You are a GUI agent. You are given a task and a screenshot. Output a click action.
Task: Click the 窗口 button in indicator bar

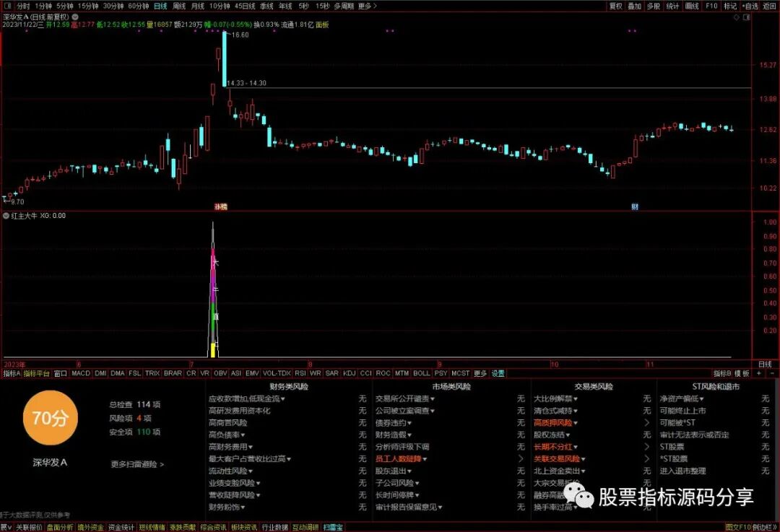61,373
